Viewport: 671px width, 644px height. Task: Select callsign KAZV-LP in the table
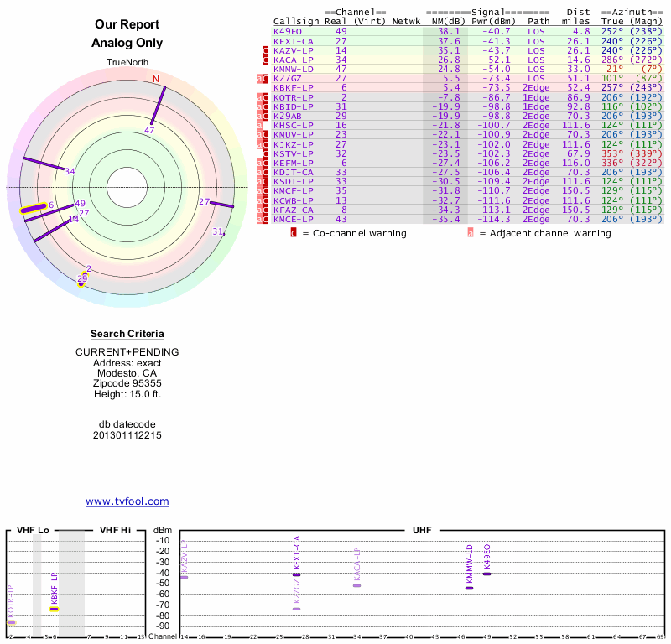tap(293, 50)
